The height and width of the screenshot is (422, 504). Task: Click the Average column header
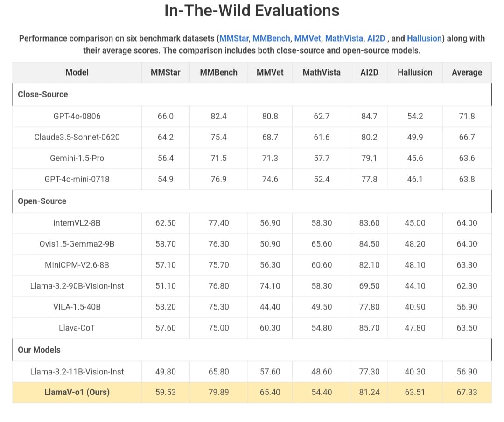tap(467, 73)
